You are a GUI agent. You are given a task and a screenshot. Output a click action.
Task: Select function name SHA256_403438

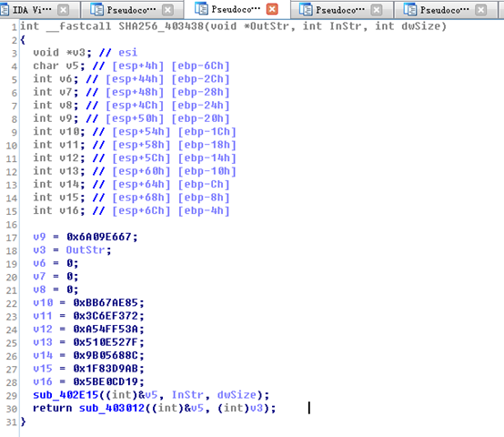click(x=161, y=26)
